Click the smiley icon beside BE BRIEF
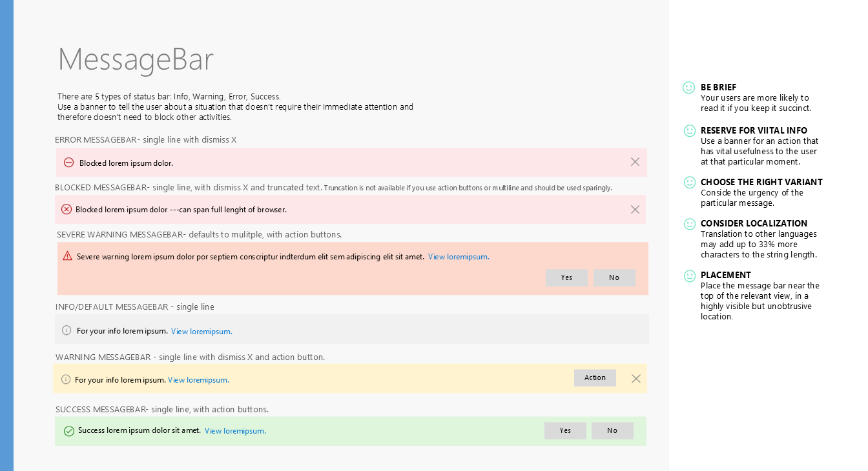This screenshot has width=868, height=471. (x=689, y=88)
